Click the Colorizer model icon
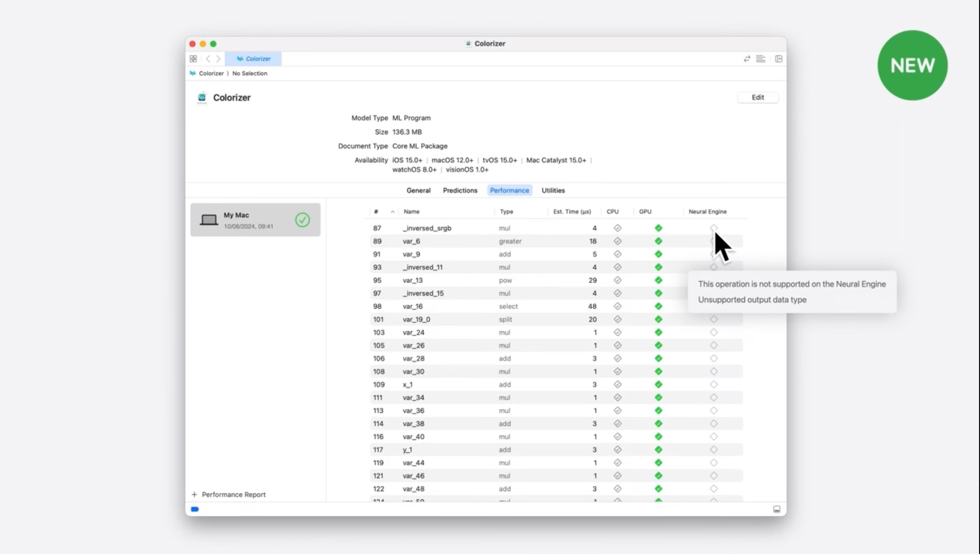980x555 pixels. (x=202, y=97)
